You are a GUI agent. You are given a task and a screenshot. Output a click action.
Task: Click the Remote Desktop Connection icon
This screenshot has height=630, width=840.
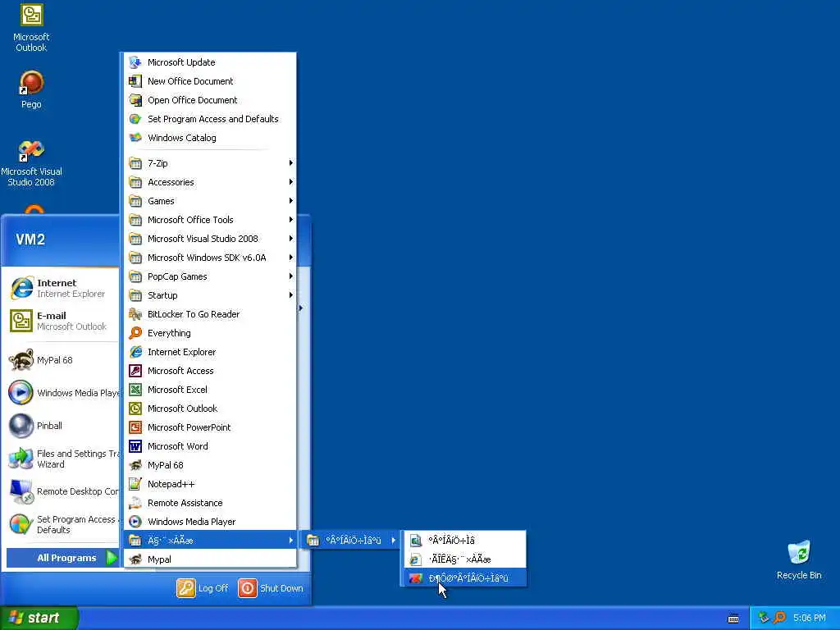(21, 491)
